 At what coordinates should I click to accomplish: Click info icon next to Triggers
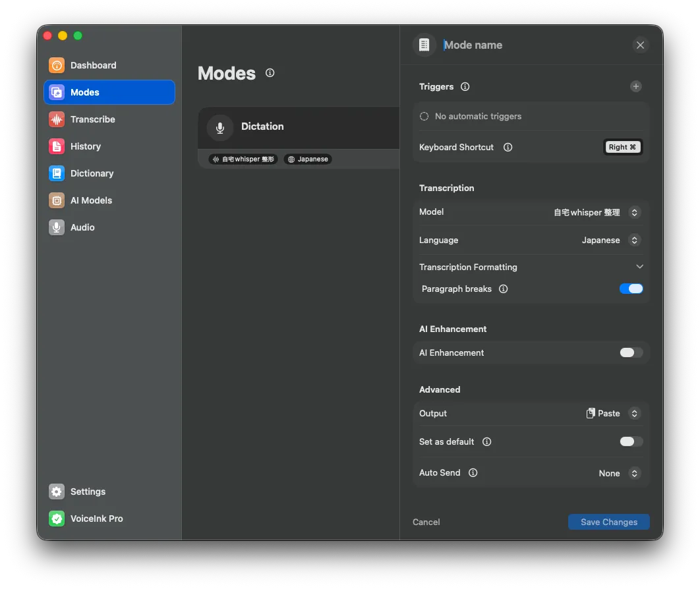(x=465, y=86)
